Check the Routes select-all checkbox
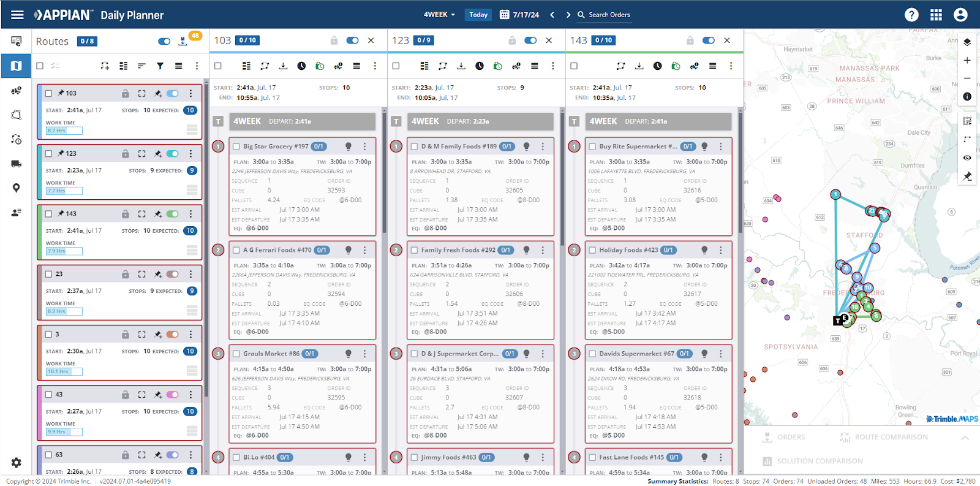Screen dimensions: 980x486 [x=40, y=66]
